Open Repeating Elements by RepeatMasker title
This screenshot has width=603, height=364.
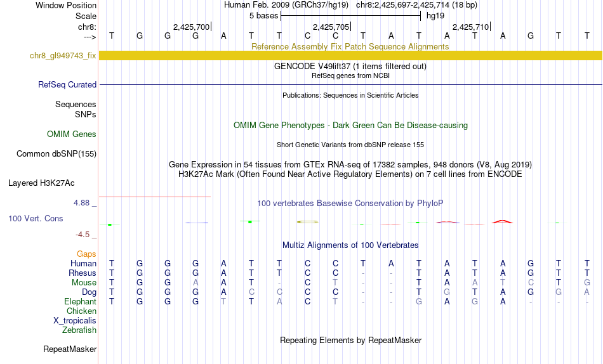[350, 341]
